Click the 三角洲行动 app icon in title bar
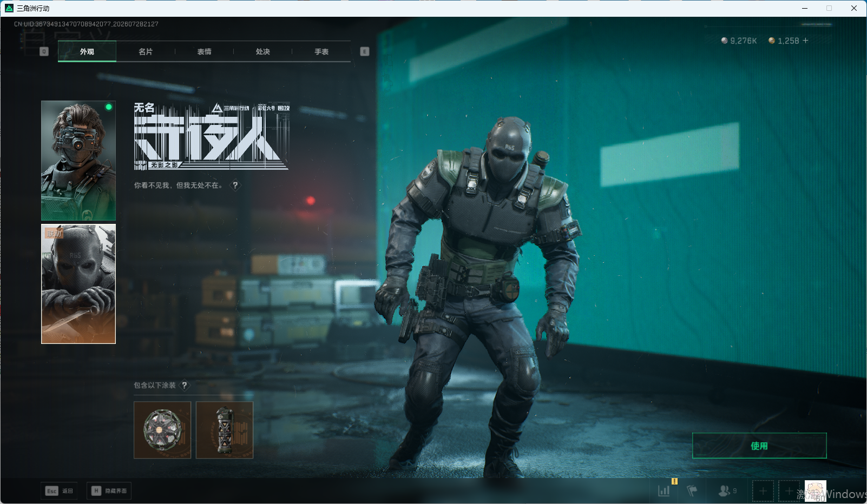This screenshot has height=504, width=867. (9, 8)
